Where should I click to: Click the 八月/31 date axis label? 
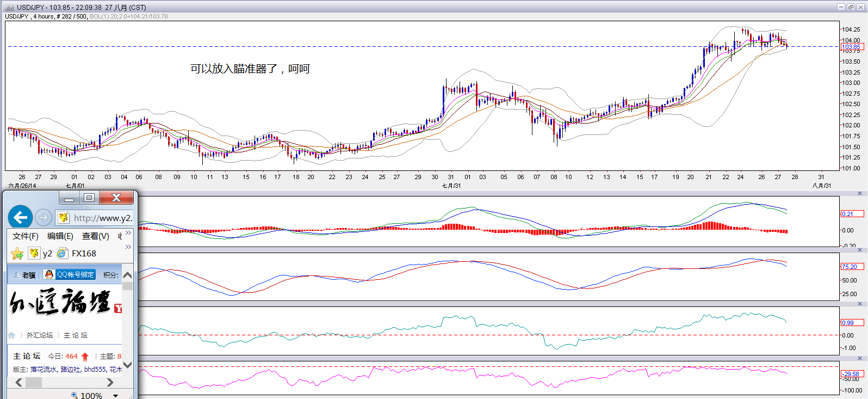point(822,186)
